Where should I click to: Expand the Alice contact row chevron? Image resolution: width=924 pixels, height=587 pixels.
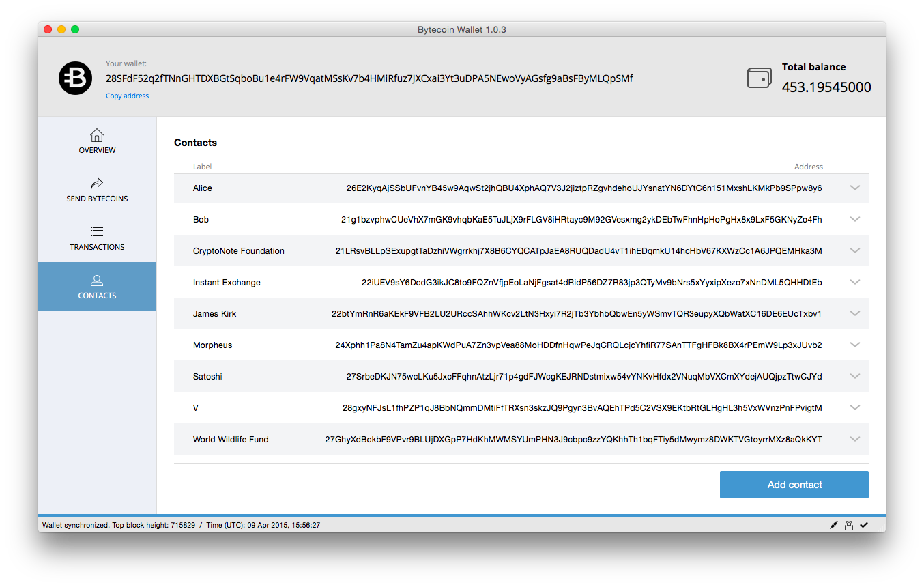pyautogui.click(x=855, y=188)
